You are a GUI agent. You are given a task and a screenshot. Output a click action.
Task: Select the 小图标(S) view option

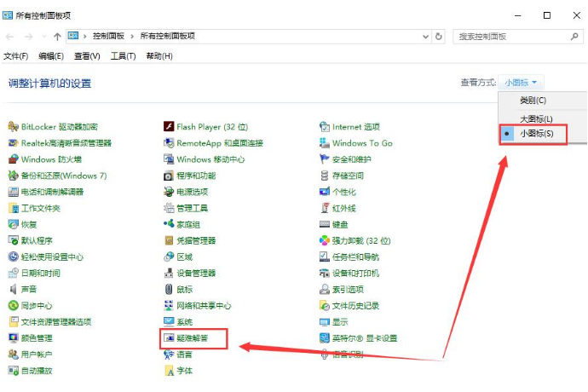[x=537, y=134]
